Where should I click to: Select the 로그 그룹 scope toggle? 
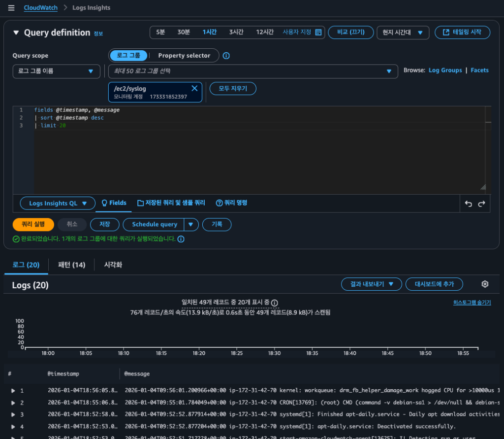pos(128,56)
